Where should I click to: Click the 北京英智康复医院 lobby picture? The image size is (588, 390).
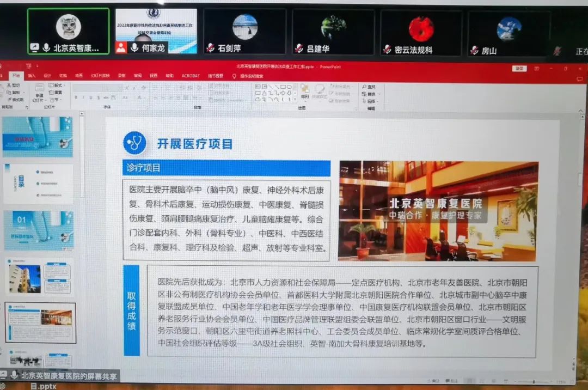pyautogui.click(x=438, y=211)
